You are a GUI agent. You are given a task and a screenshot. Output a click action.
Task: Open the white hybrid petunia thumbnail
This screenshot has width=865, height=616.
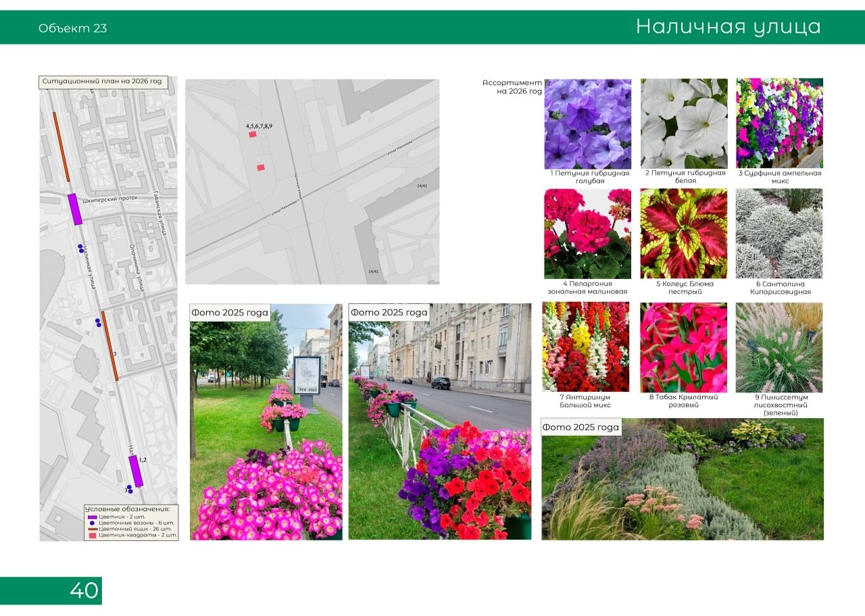(684, 124)
